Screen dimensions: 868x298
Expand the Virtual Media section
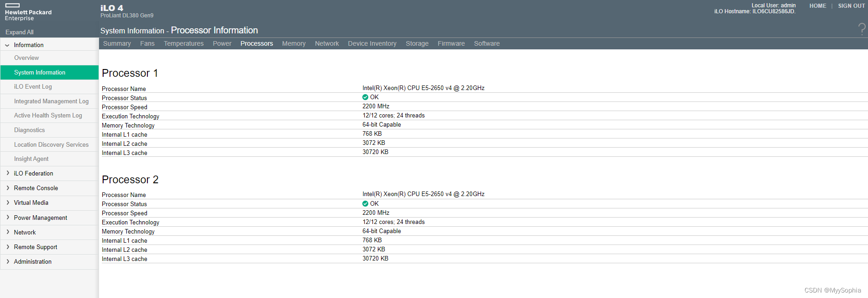pos(8,202)
